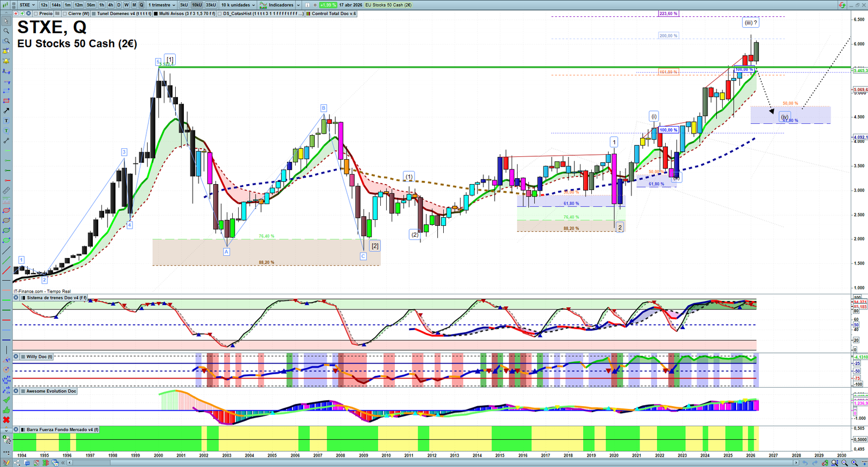This screenshot has height=467, width=868.
Task: Click the green add-to-price icon in legend bar
Action: point(22,14)
